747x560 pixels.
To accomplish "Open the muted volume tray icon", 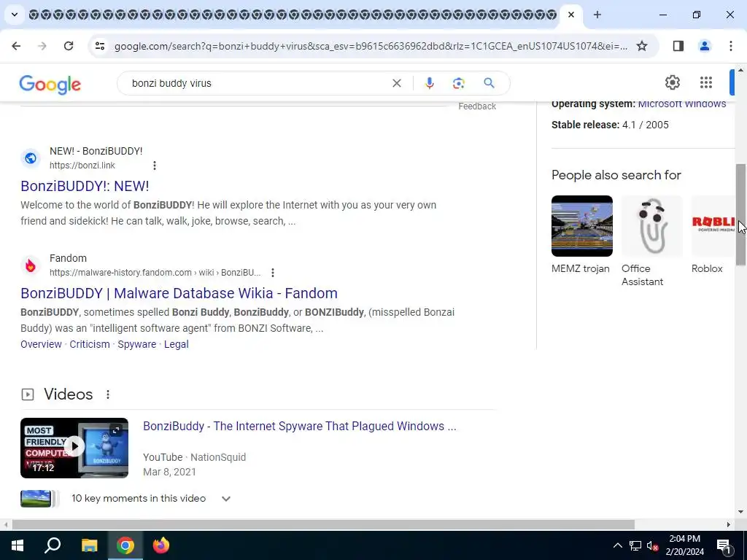I will click(x=652, y=545).
